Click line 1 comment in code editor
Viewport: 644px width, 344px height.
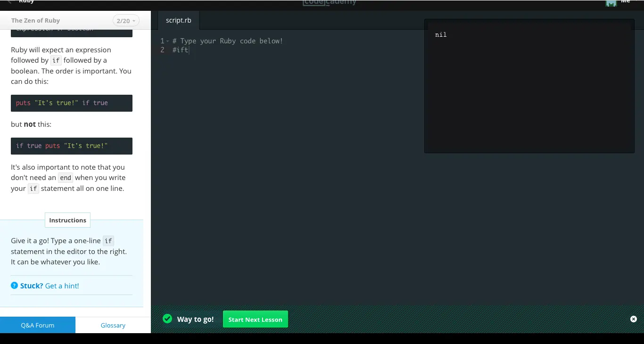[228, 41]
